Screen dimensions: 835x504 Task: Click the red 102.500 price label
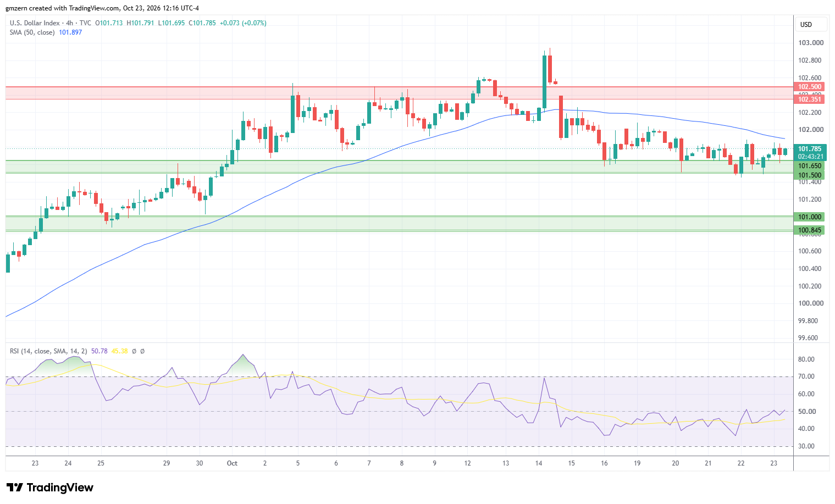tap(810, 87)
